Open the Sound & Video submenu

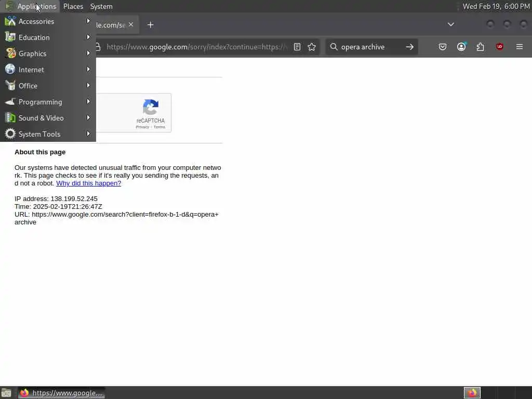(x=48, y=118)
